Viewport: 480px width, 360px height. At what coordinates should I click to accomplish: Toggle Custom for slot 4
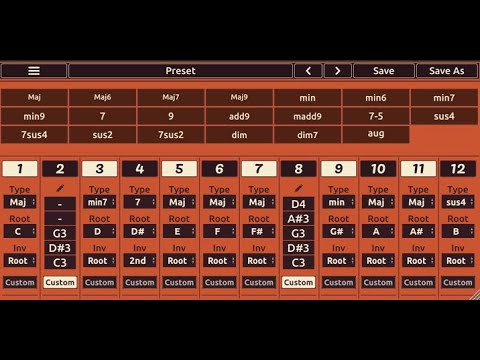[140, 282]
